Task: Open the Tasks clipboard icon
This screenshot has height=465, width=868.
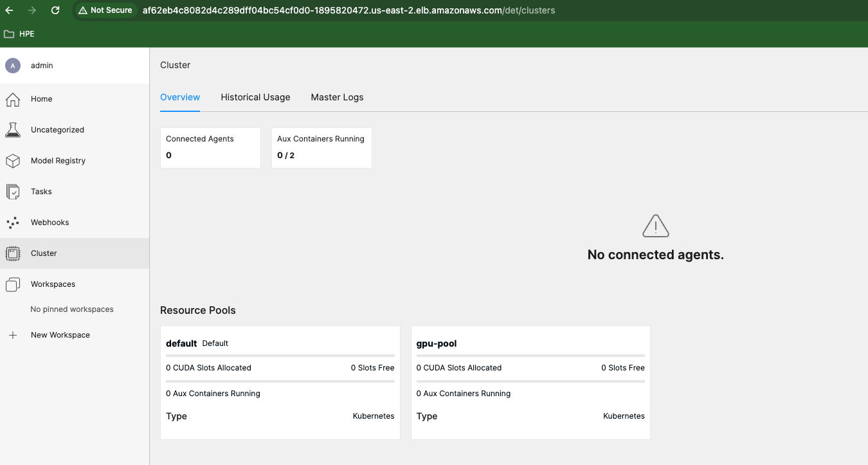Action: pos(13,192)
